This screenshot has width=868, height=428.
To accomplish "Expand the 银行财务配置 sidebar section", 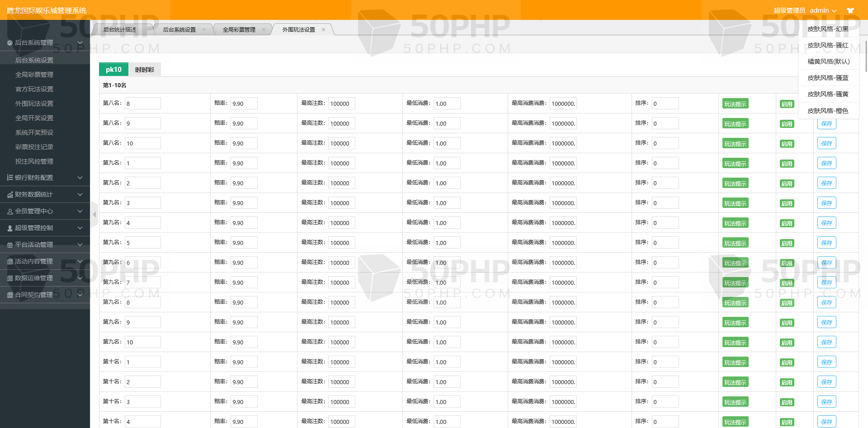I will click(x=45, y=178).
